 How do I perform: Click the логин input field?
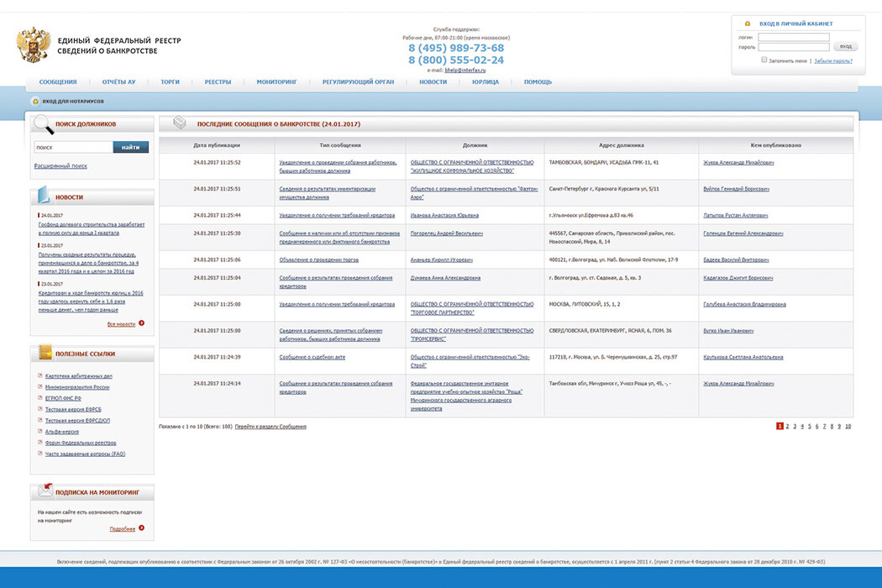[794, 37]
